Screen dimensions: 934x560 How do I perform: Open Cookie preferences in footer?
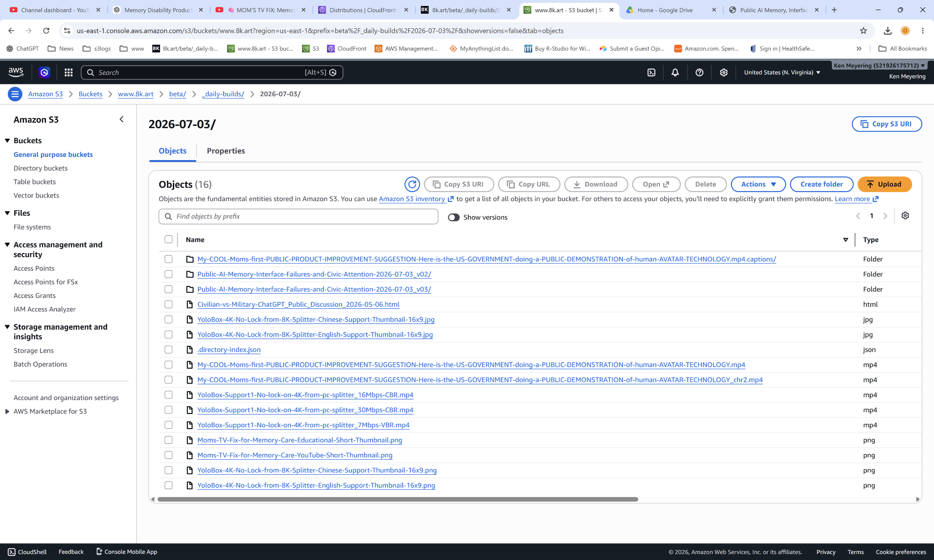click(x=901, y=552)
